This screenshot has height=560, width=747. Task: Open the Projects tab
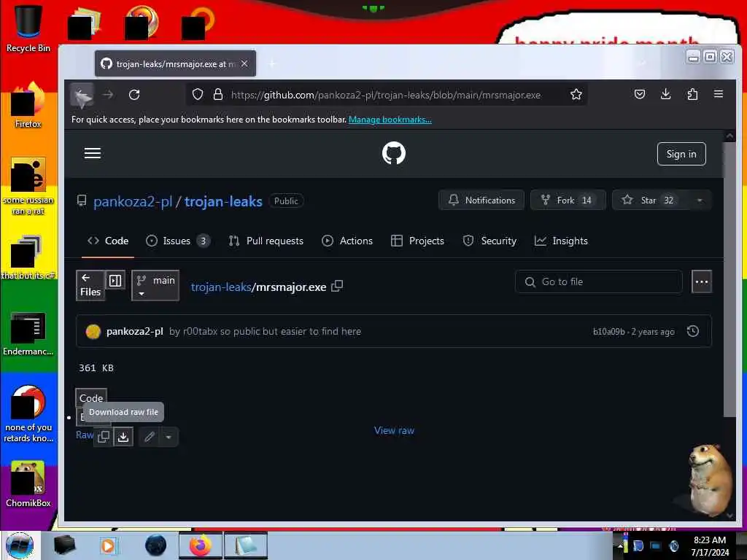click(417, 241)
